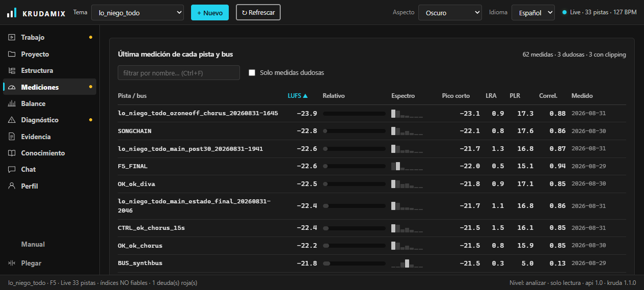The image size is (644, 290).
Task: Click the Trabajo sidebar icon
Action: pos(12,38)
